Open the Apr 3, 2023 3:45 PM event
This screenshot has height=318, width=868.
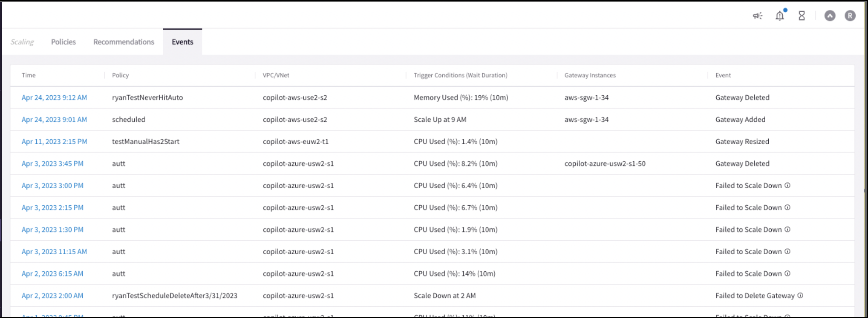click(x=52, y=163)
